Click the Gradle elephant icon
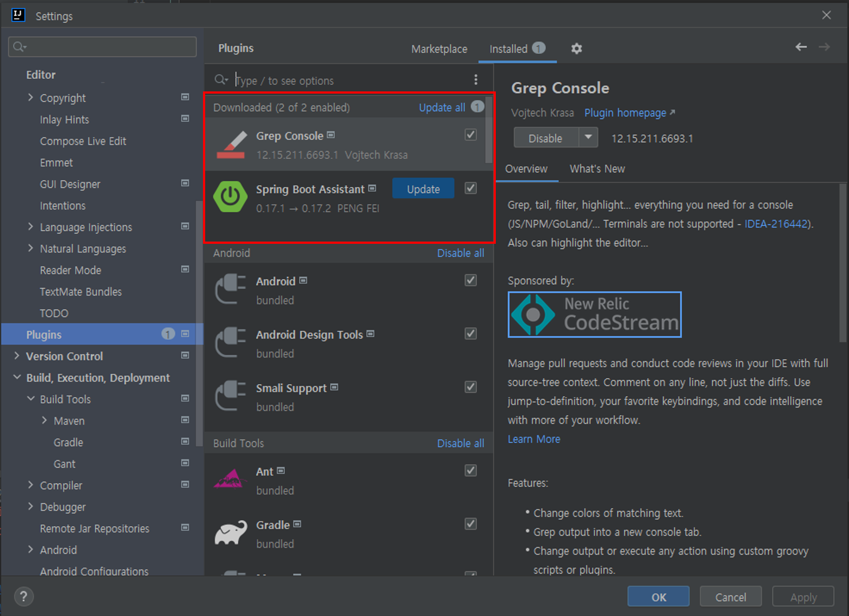 (x=230, y=533)
